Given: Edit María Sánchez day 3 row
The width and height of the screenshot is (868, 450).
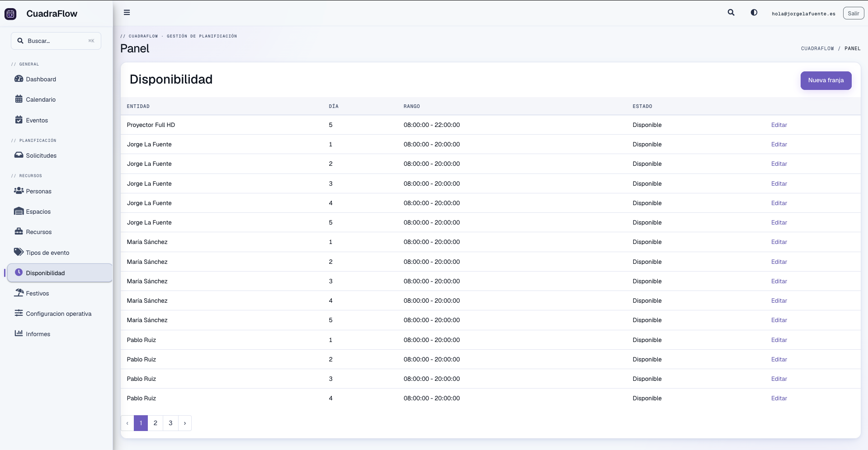Looking at the screenshot, I should (x=779, y=281).
